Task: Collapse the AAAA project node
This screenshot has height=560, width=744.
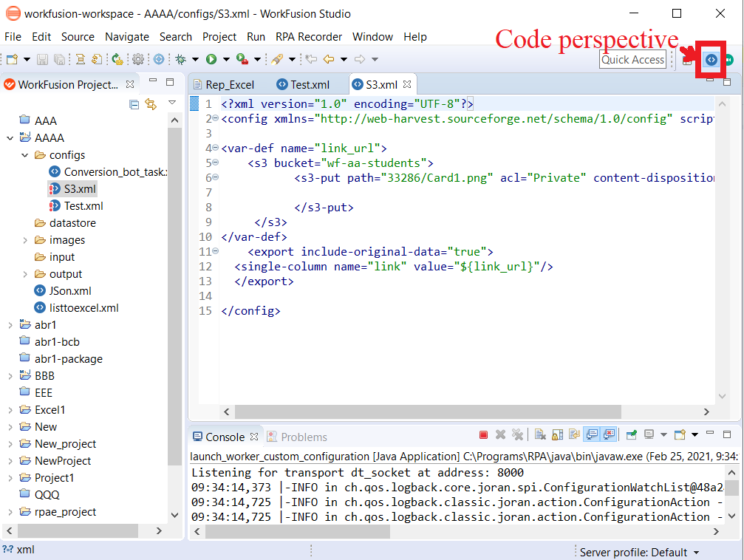Action: coord(10,138)
